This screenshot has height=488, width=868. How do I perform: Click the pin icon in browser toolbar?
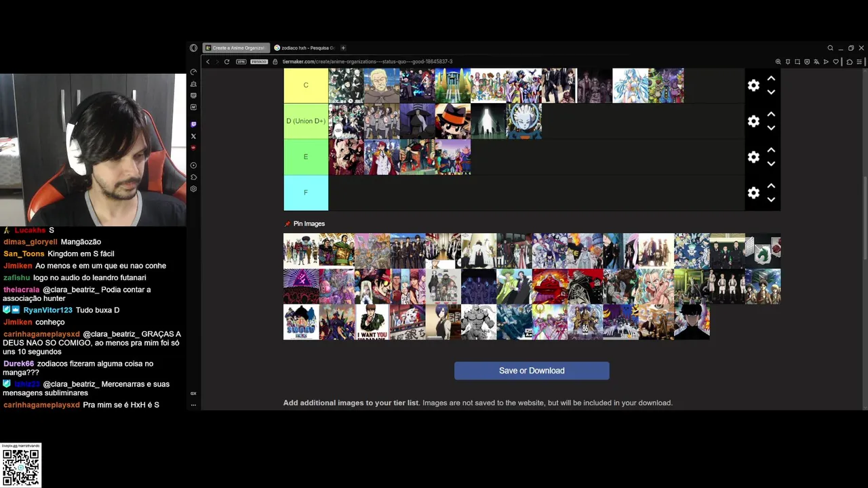click(x=787, y=62)
